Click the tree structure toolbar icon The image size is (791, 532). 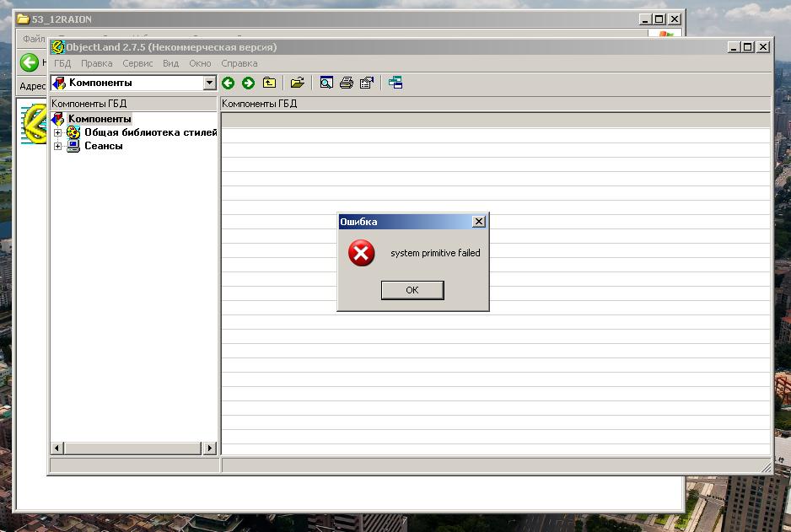click(x=395, y=83)
